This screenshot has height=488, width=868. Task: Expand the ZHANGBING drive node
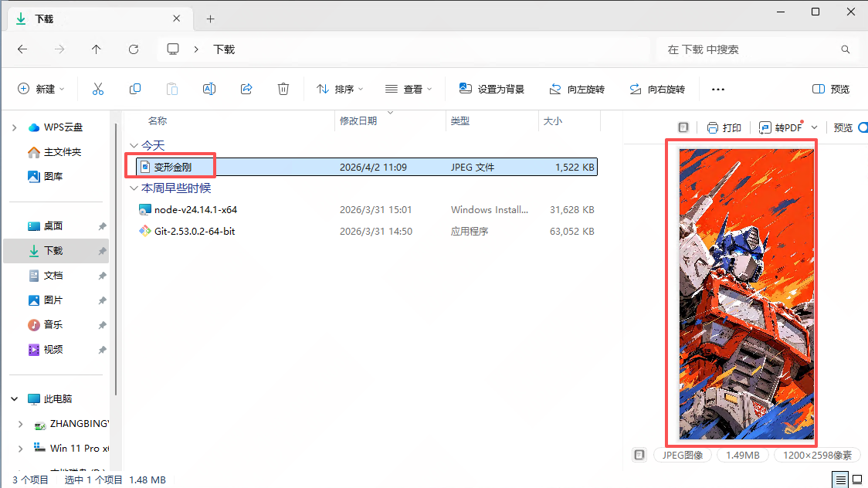tap(21, 425)
